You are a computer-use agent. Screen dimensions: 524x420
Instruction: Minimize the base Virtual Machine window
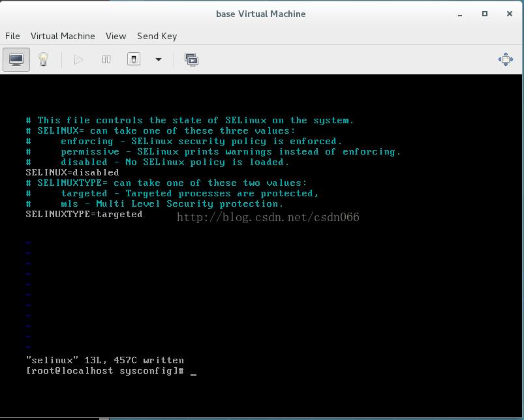(x=460, y=14)
